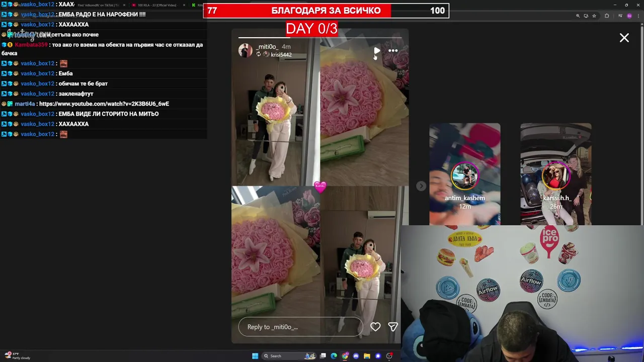The height and width of the screenshot is (362, 644).
Task: Open the story more options menu
Action: [x=393, y=51]
